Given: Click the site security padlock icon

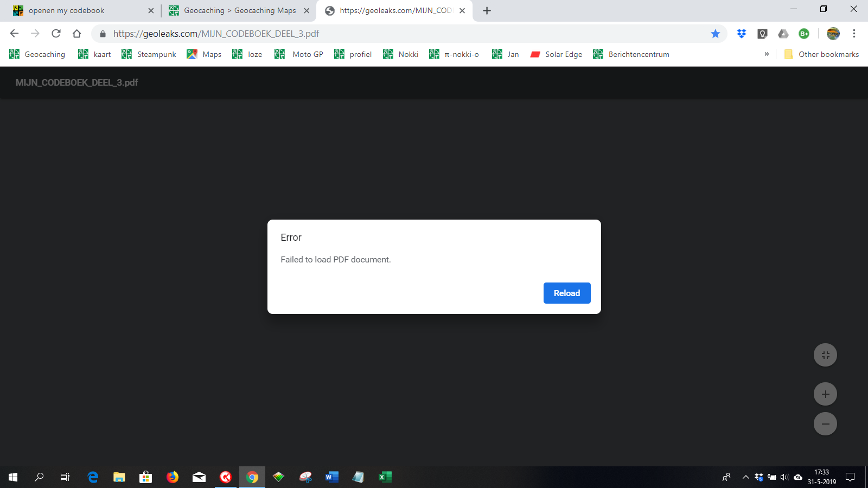Looking at the screenshot, I should point(103,34).
